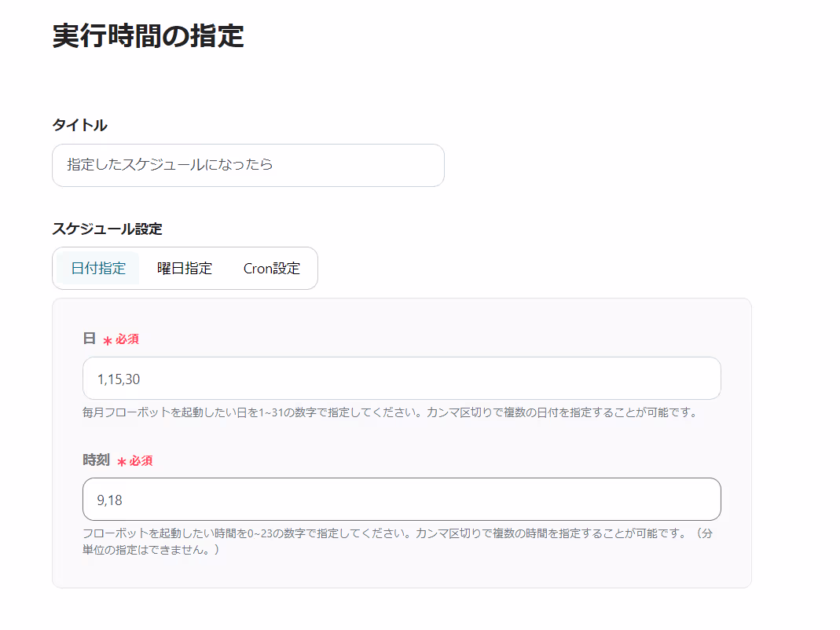This screenshot has width=840, height=630.
Task: Switch to the 曜日指定 tab
Action: [185, 268]
